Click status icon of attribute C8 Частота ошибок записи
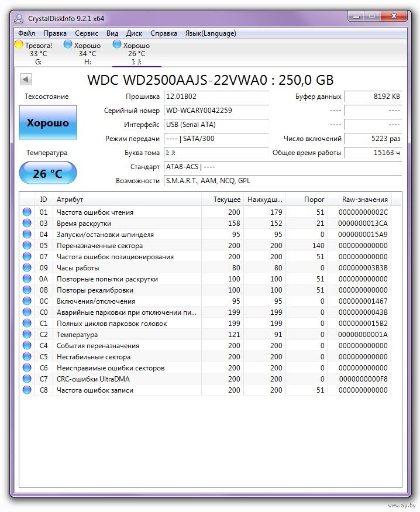 click(x=27, y=390)
